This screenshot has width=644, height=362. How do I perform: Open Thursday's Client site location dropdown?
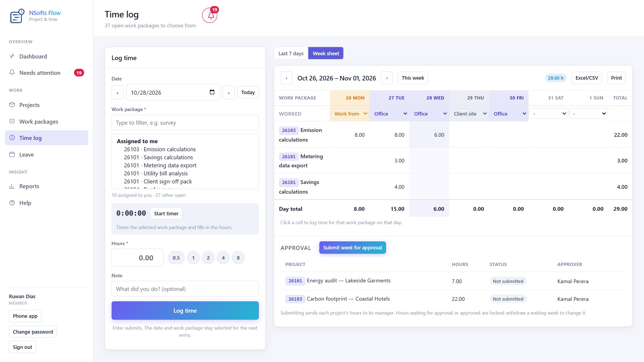pos(469,114)
